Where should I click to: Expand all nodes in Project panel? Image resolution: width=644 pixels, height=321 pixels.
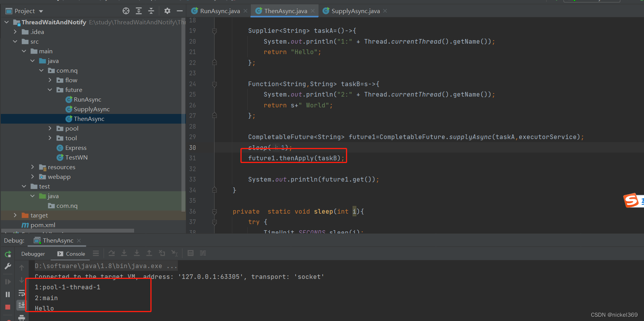point(139,11)
